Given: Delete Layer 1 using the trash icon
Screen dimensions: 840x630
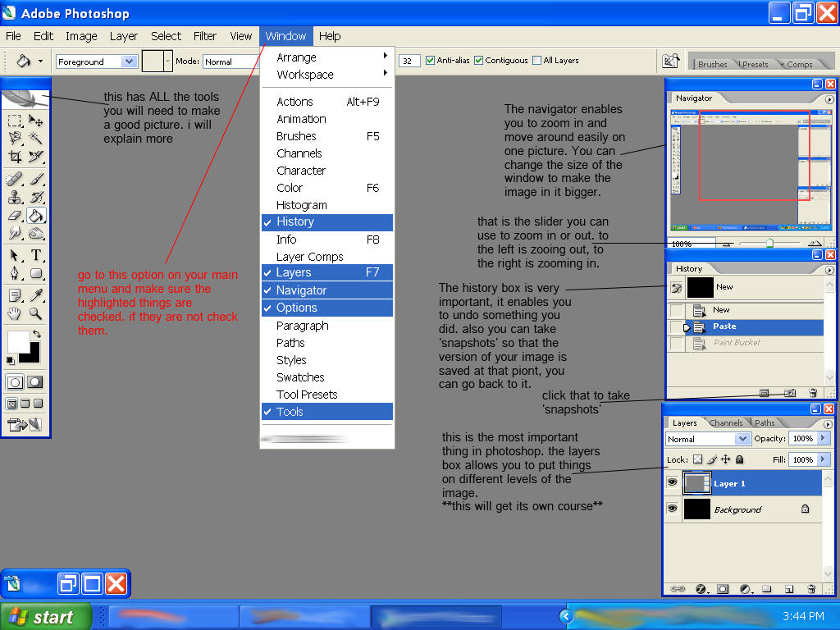Looking at the screenshot, I should (811, 589).
